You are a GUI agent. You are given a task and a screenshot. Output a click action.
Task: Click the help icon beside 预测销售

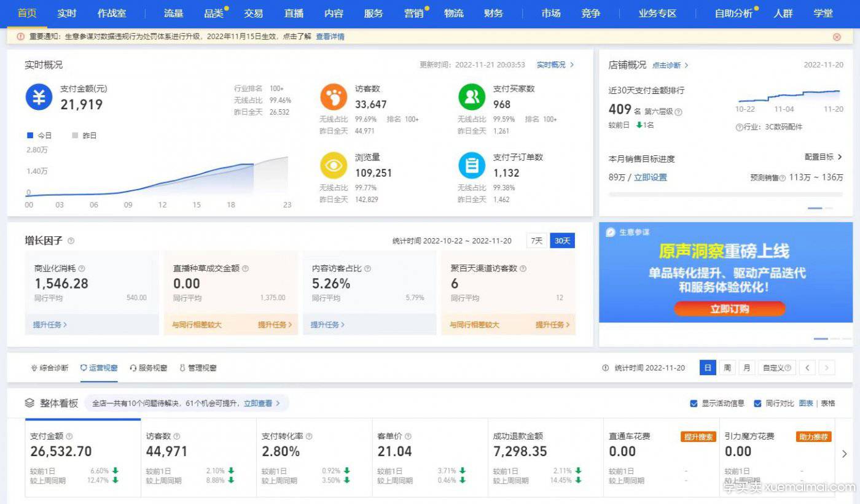point(783,177)
